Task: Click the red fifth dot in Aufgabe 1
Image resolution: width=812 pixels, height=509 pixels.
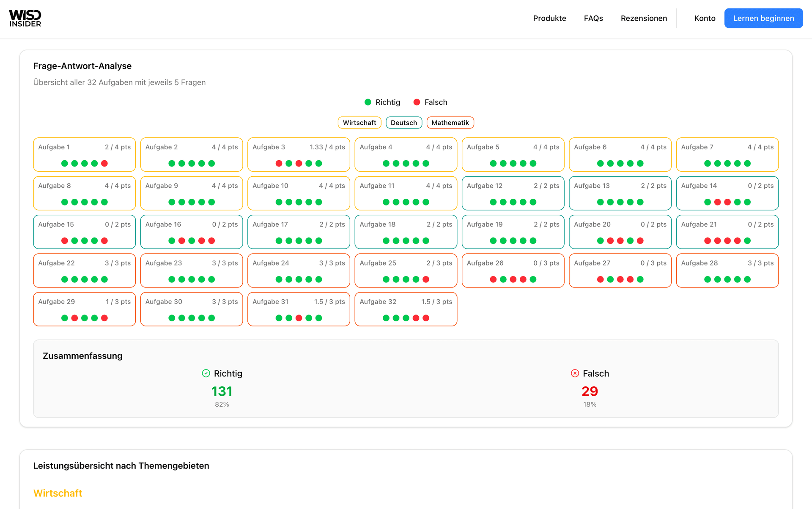Action: tap(104, 163)
